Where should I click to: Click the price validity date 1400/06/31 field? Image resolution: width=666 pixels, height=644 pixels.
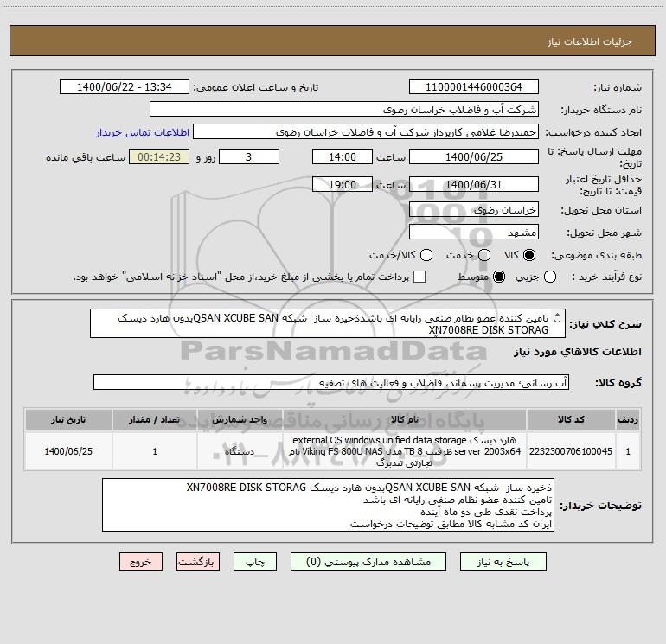pyautogui.click(x=474, y=184)
